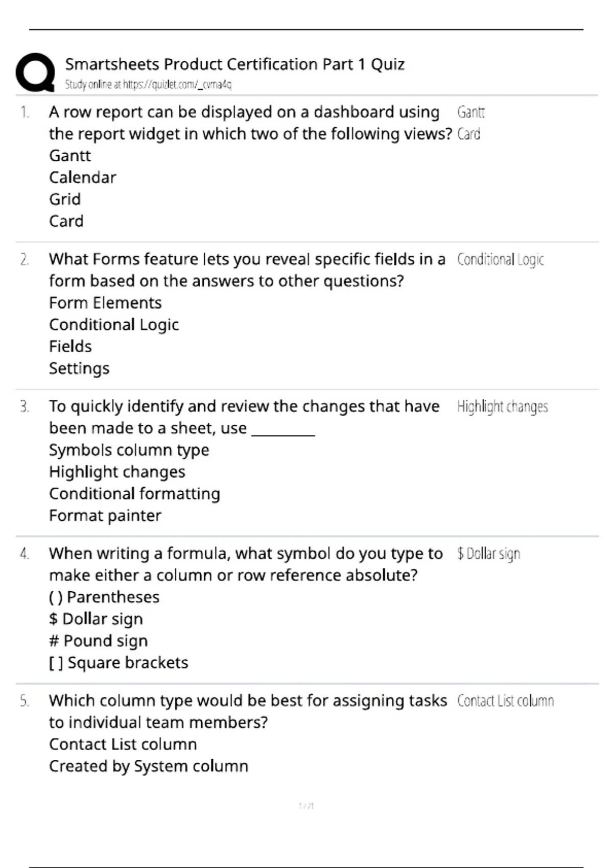Viewport: 613px width, 868px height.
Task: Click the Contact List column answer key
Action: coord(505,701)
